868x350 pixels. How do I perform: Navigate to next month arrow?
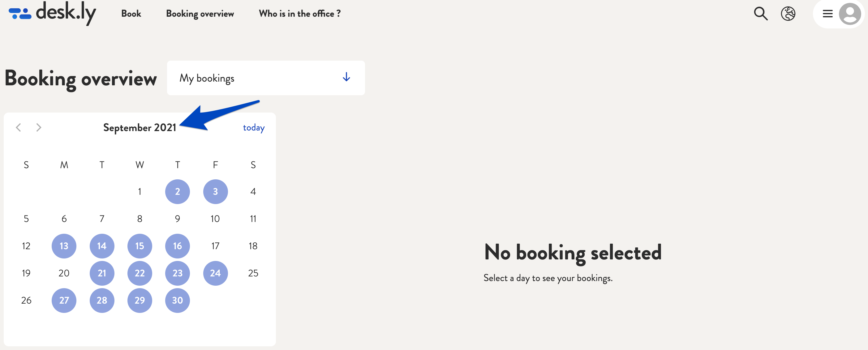(39, 127)
